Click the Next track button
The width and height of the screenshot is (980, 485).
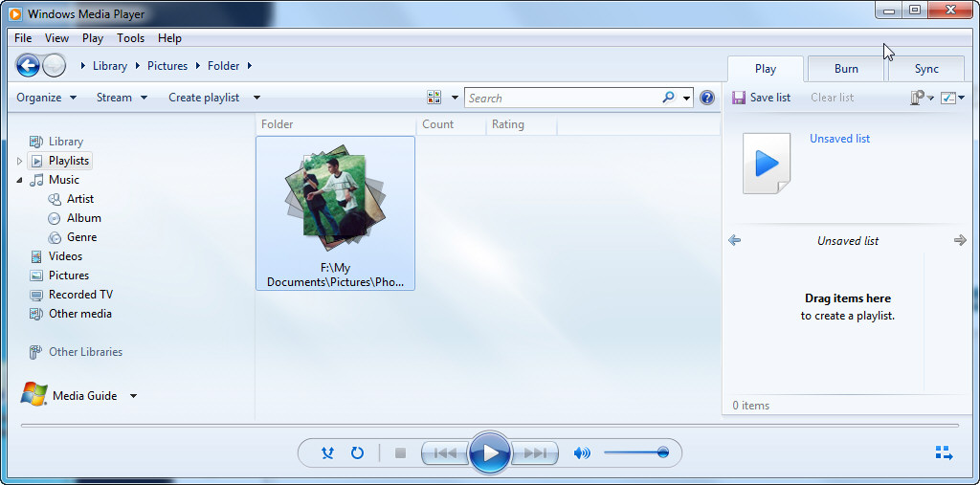(535, 453)
